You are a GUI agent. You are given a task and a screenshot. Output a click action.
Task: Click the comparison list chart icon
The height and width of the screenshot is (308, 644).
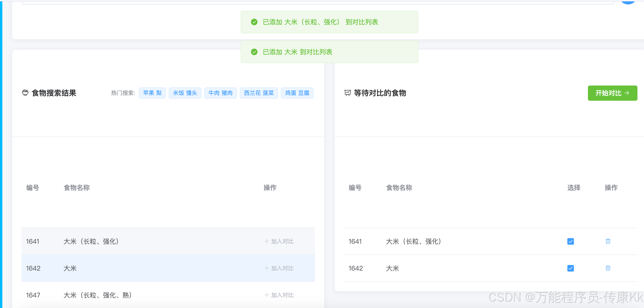pos(347,93)
